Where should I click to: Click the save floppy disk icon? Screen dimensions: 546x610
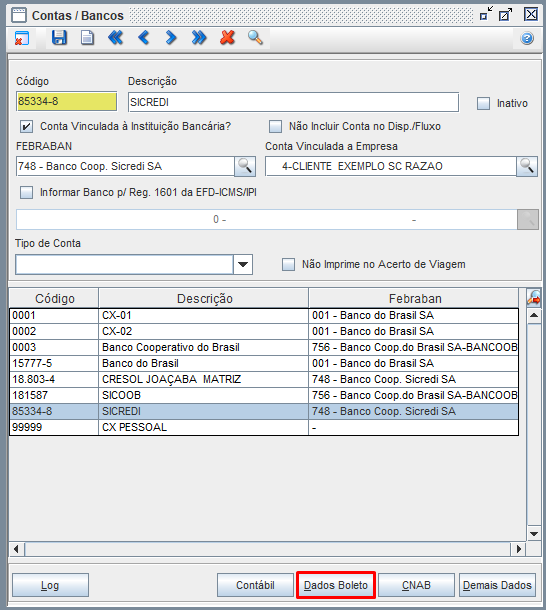click(59, 38)
